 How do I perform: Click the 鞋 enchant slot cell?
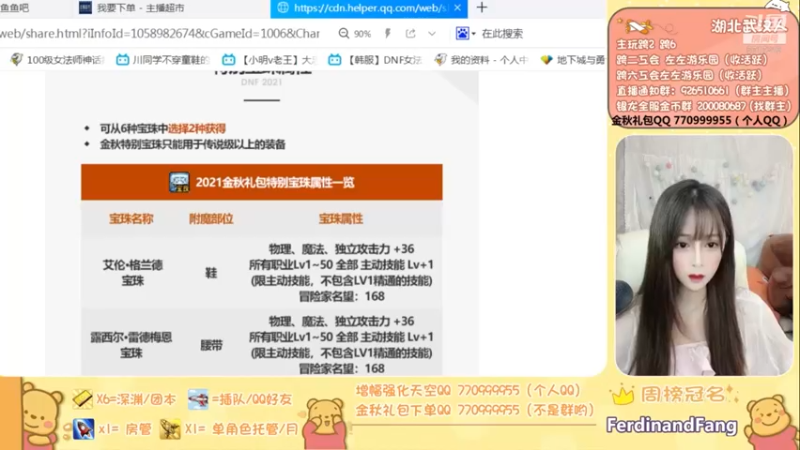click(211, 273)
